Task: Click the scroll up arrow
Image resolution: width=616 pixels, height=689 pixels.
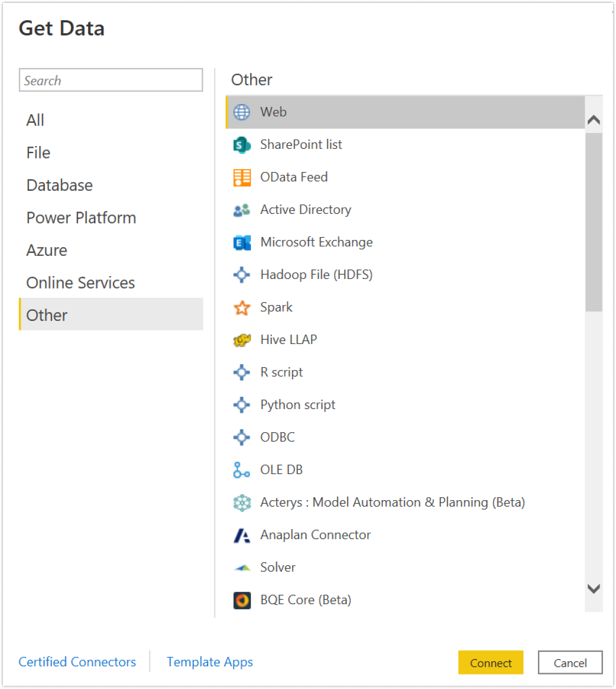Action: pos(594,119)
